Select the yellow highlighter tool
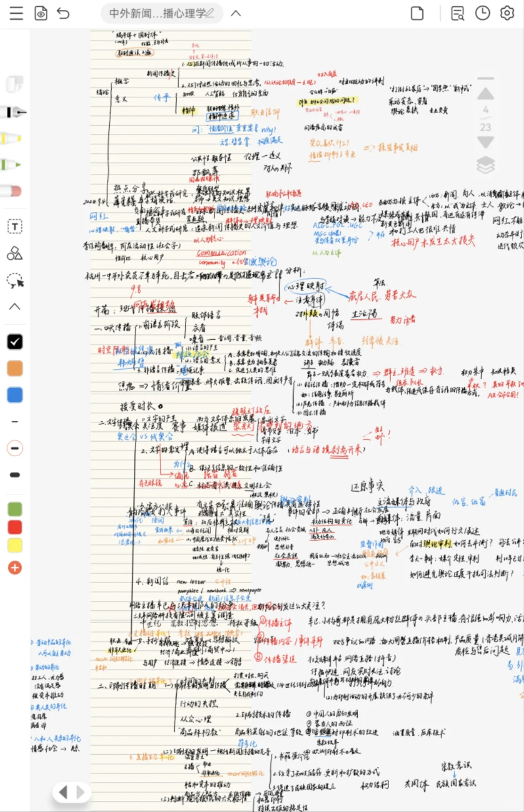The width and height of the screenshot is (524, 812). pos(11,138)
